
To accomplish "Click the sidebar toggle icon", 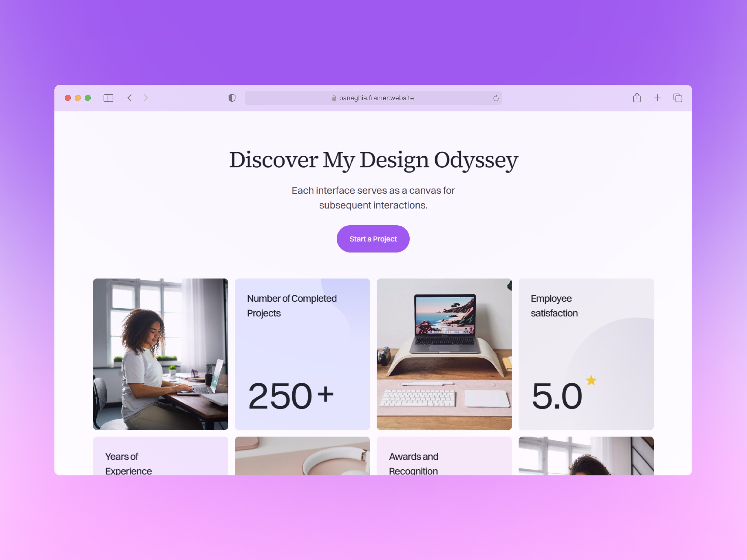I will (108, 98).
